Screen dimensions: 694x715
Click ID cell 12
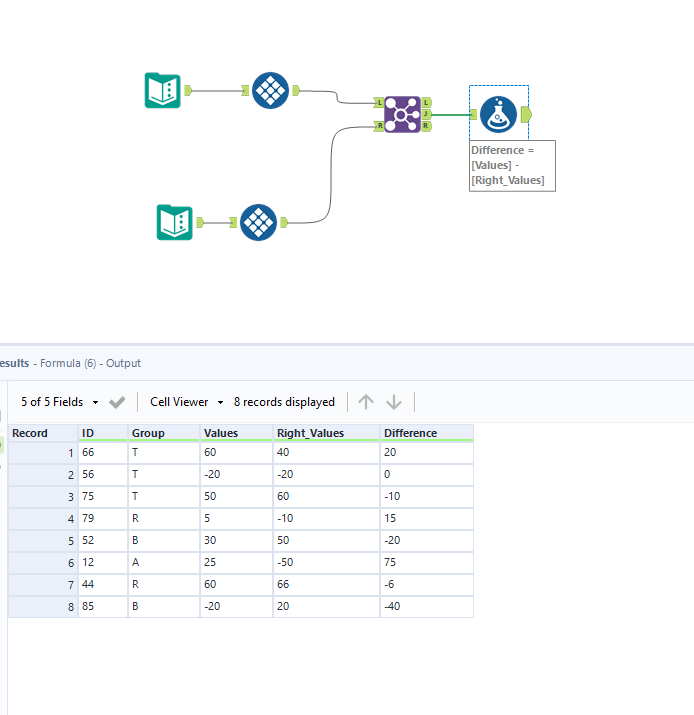[103, 563]
